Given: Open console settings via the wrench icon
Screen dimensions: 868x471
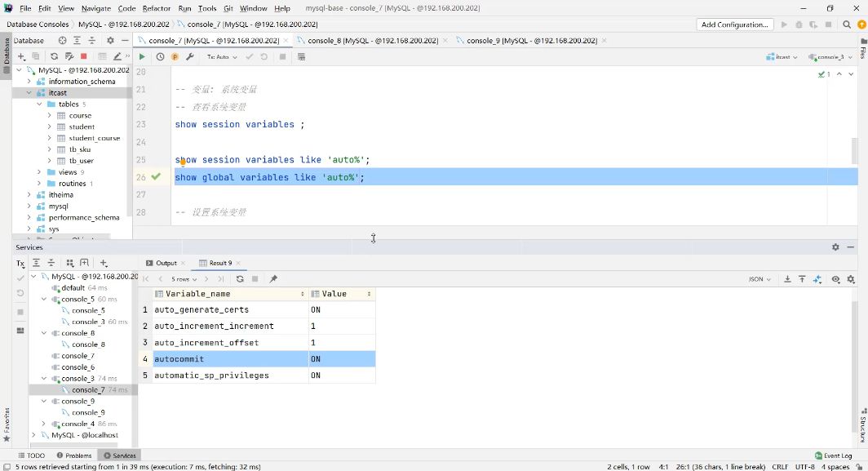Looking at the screenshot, I should pos(190,57).
